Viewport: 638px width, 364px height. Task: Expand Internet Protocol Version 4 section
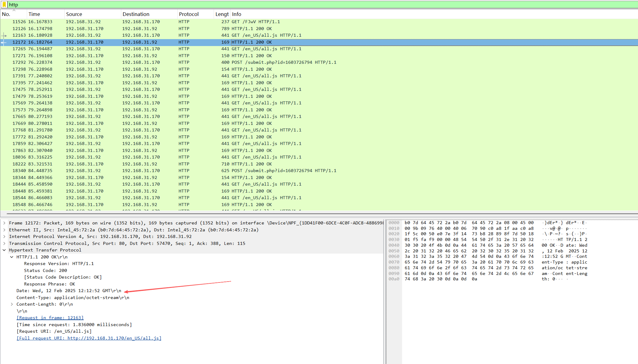pos(4,236)
